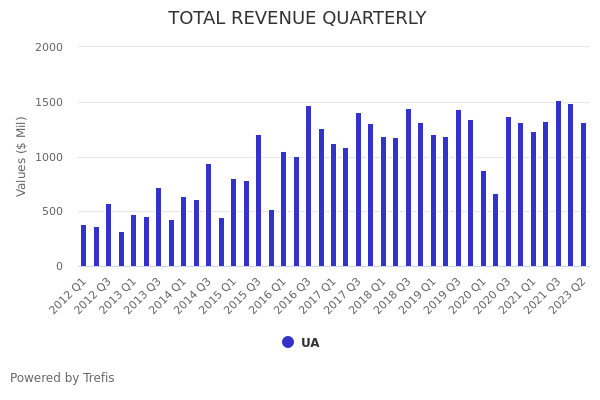
Task: Click the 1500 y-axis tick label
Action: click(48, 102)
